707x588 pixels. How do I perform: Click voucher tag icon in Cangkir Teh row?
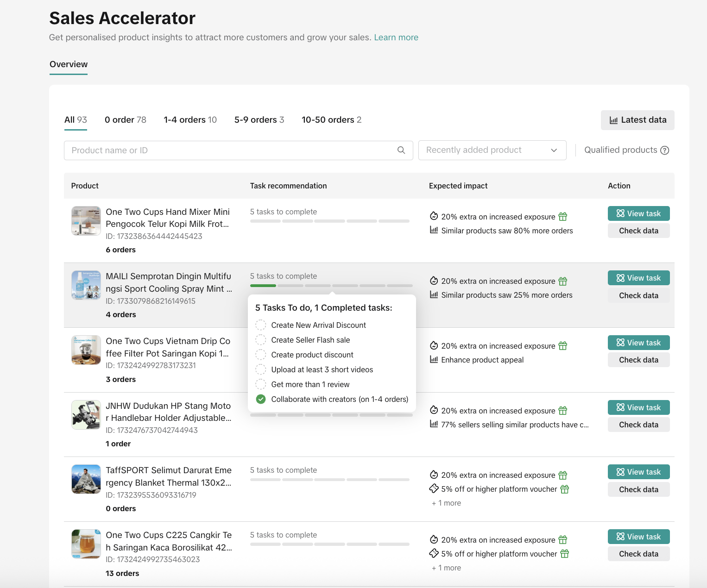click(x=434, y=553)
